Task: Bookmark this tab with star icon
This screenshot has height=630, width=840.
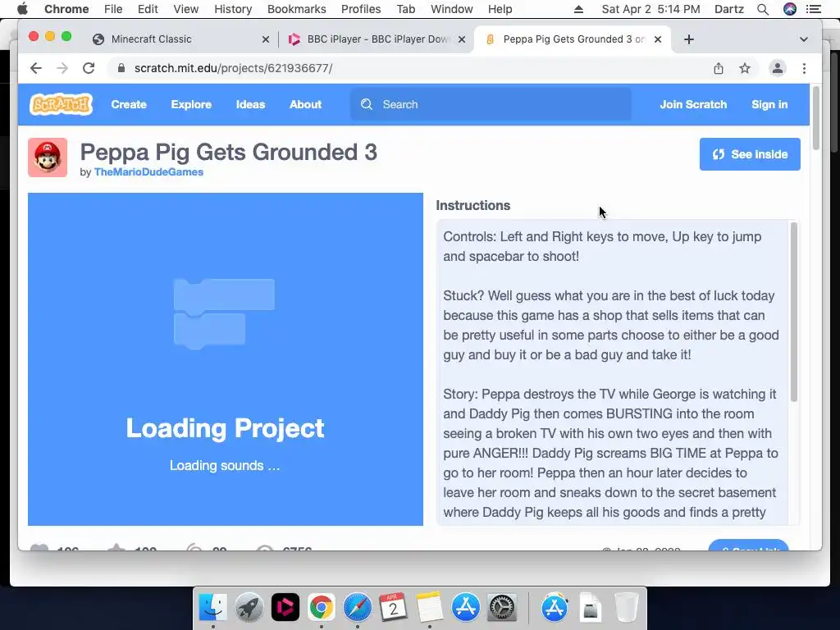Action: (745, 68)
